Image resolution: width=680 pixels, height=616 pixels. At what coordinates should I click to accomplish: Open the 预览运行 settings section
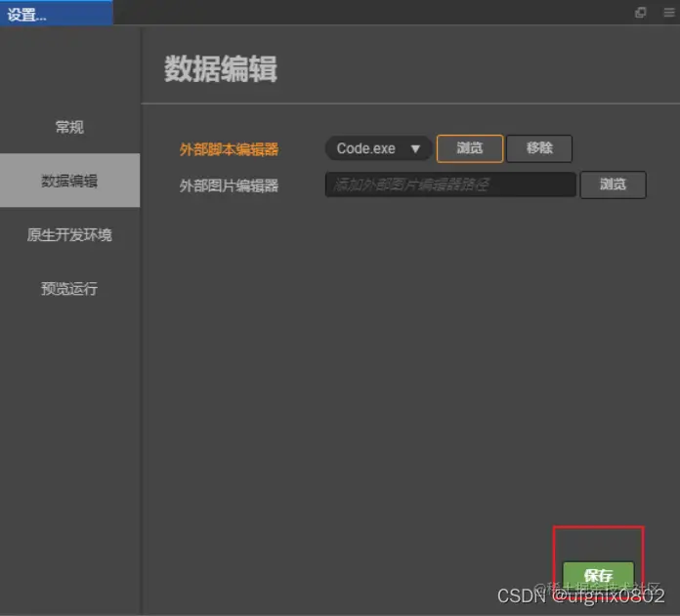click(x=69, y=288)
